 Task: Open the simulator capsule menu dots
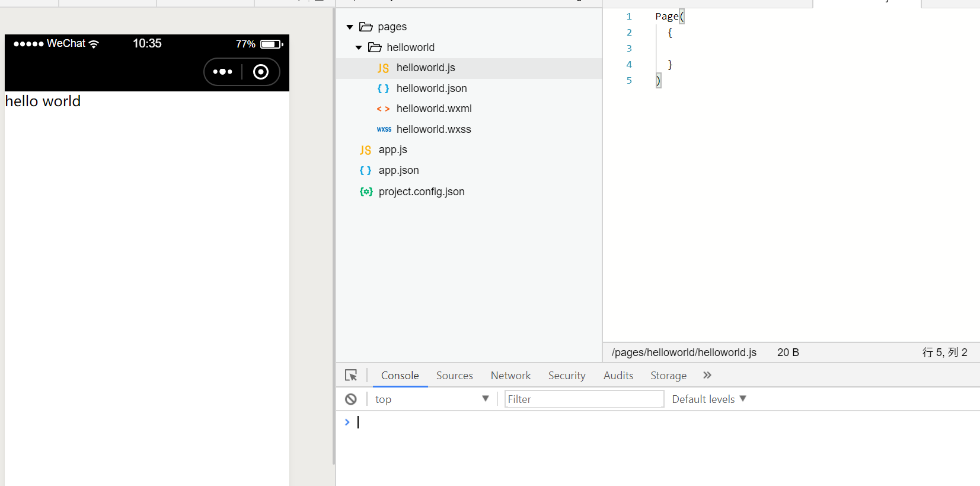(222, 72)
